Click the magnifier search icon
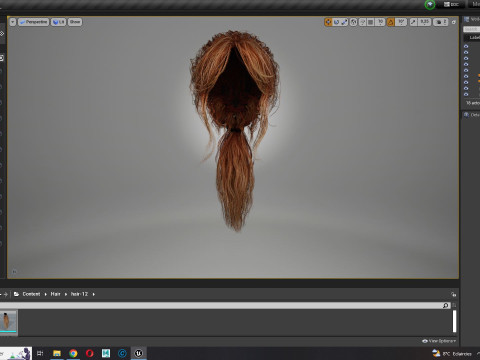 coord(446,305)
